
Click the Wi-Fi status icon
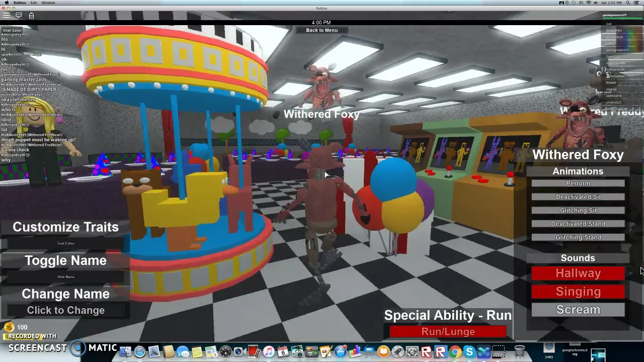pyautogui.click(x=588, y=3)
